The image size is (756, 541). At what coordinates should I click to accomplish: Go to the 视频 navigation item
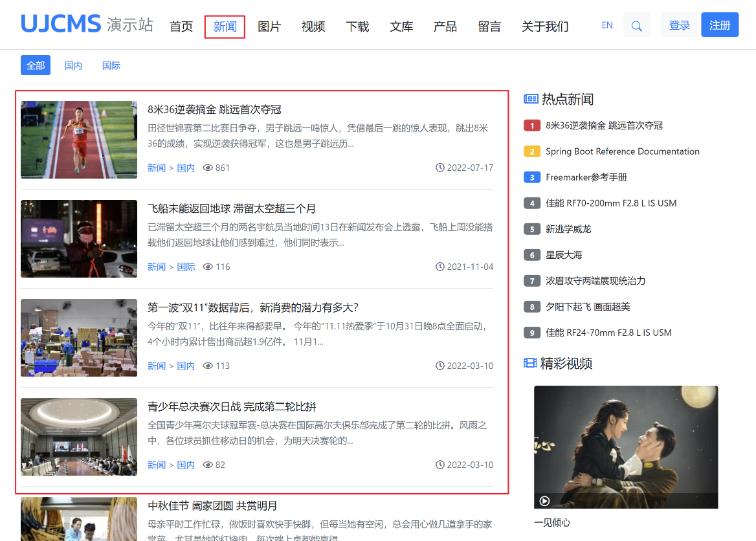[x=313, y=27]
